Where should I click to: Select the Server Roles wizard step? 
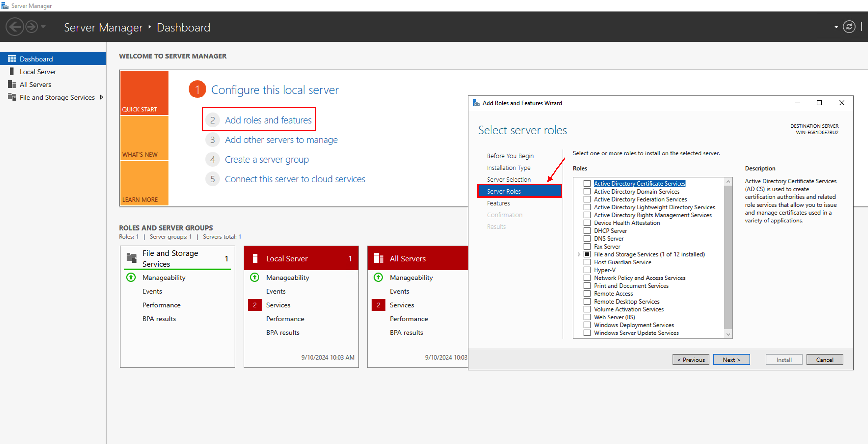[520, 191]
